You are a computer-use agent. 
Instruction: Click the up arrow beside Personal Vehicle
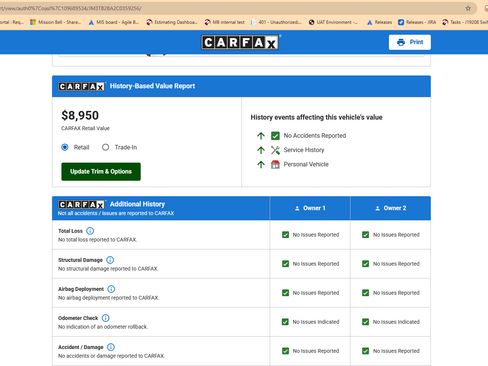261,164
